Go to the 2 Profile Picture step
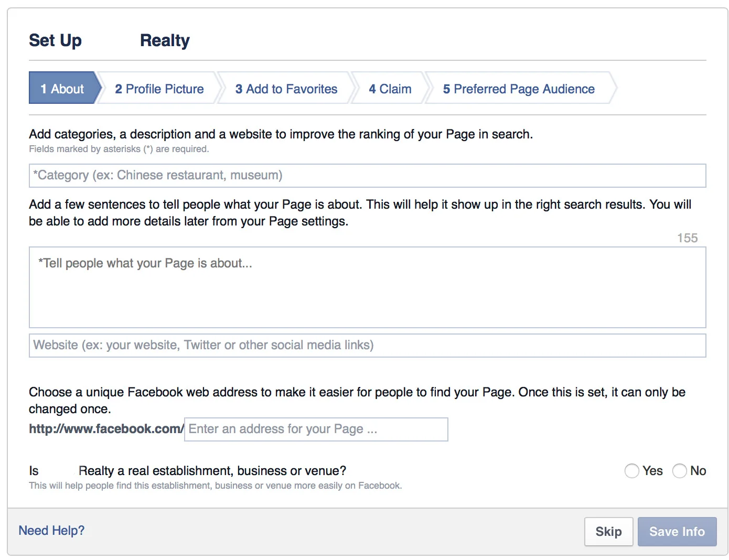Viewport: 729px width, 560px height. coord(159,89)
